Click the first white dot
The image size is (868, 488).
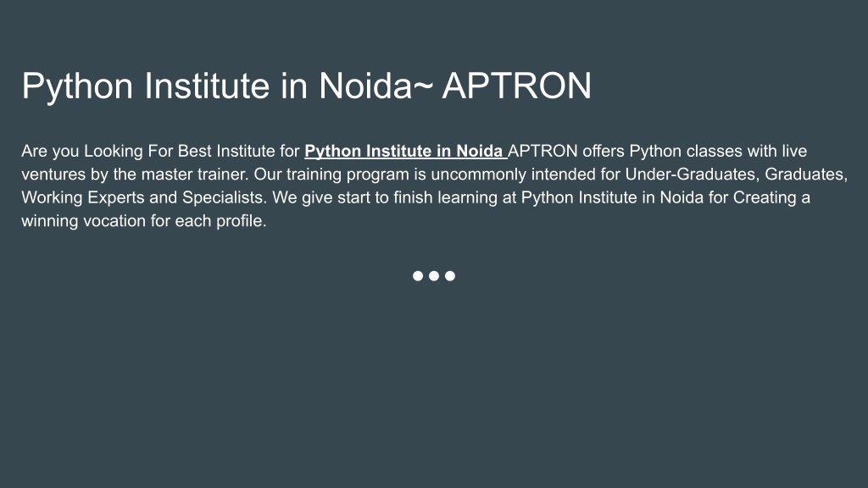point(418,275)
